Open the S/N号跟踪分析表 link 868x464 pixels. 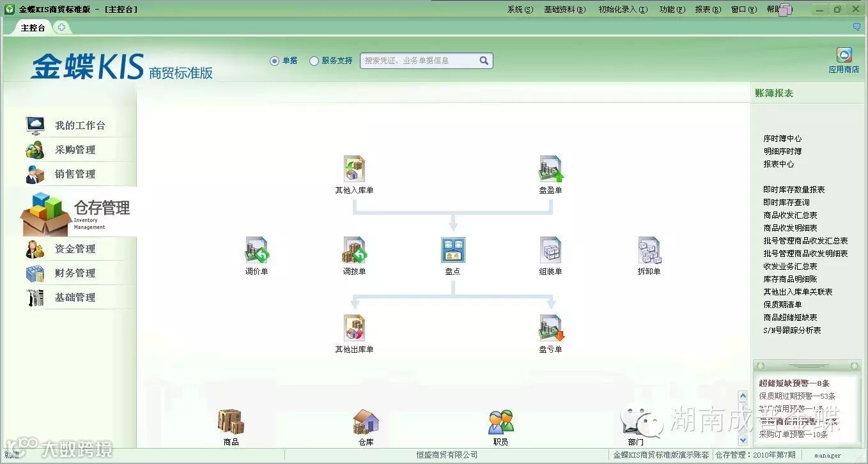(x=792, y=330)
